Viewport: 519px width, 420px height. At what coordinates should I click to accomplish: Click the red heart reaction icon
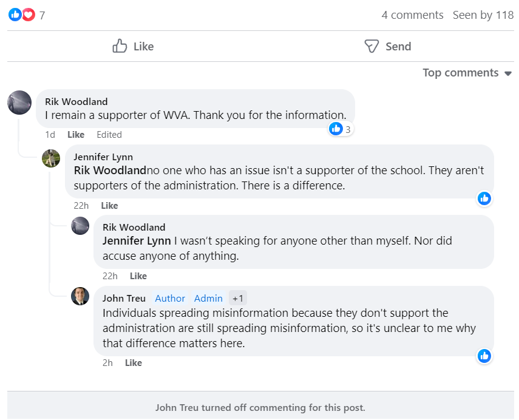click(28, 15)
